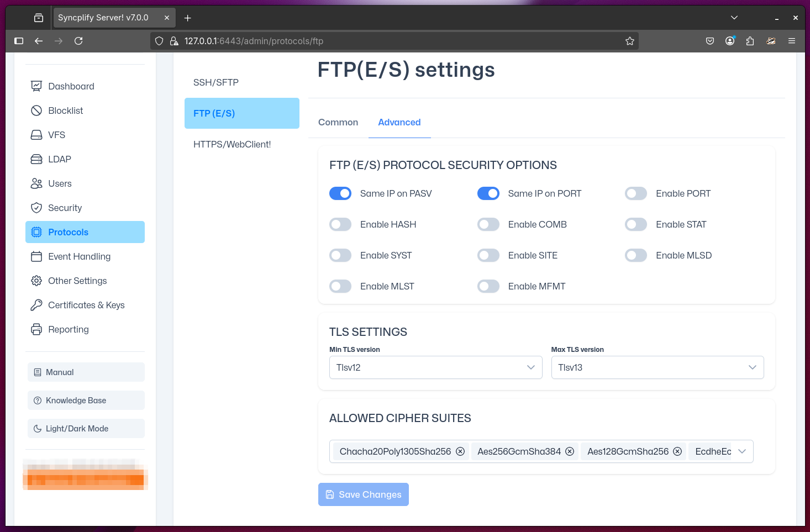Click the LDAP sidebar icon
Screen dimensions: 810x532
click(36, 159)
